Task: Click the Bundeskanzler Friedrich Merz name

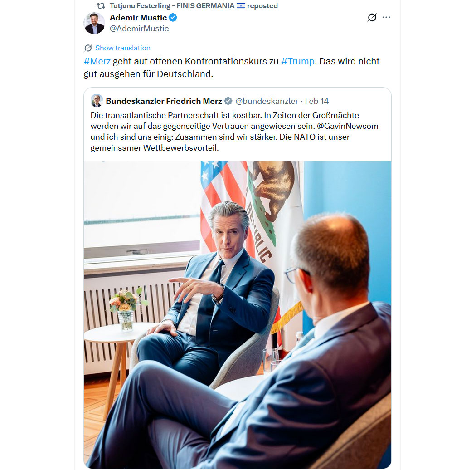Action: [164, 101]
